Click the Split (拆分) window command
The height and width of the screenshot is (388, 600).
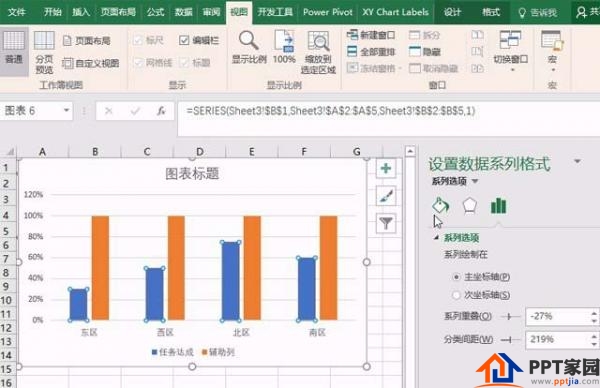tap(424, 35)
